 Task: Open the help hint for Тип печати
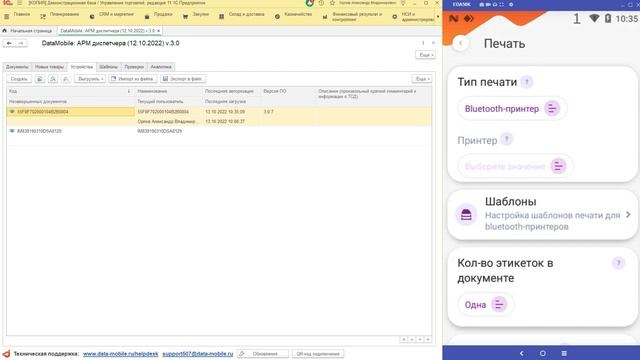click(527, 82)
